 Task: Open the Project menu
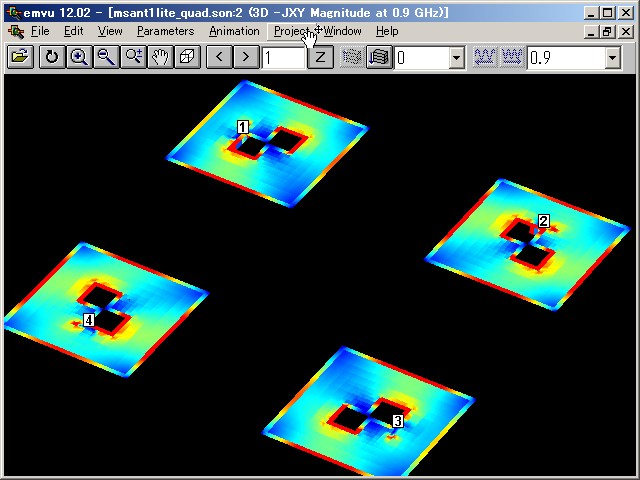click(291, 31)
